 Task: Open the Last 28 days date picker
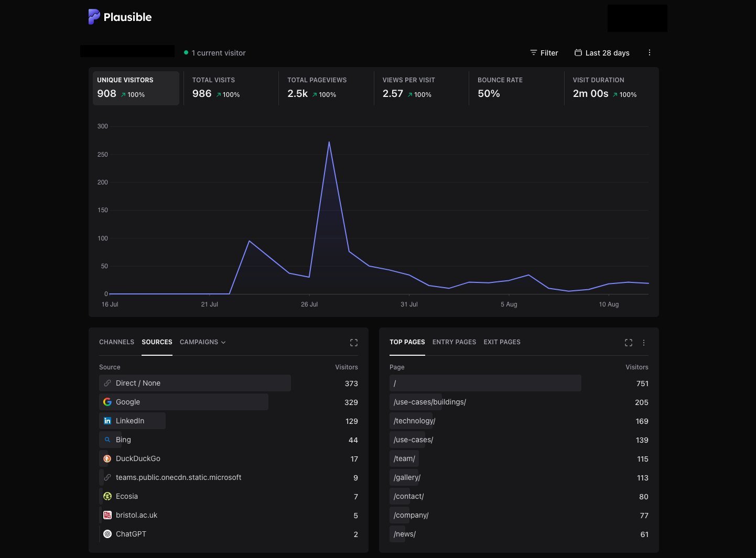(602, 53)
